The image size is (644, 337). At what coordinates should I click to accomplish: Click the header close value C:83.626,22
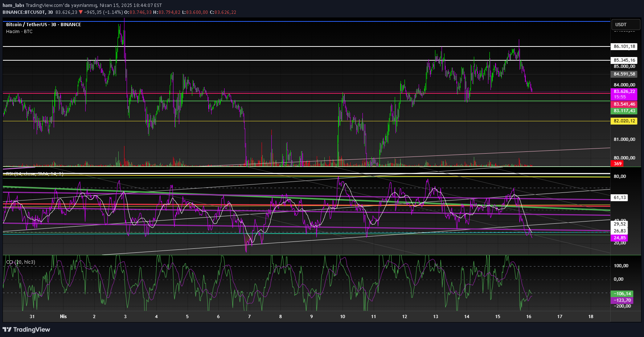tap(223, 12)
